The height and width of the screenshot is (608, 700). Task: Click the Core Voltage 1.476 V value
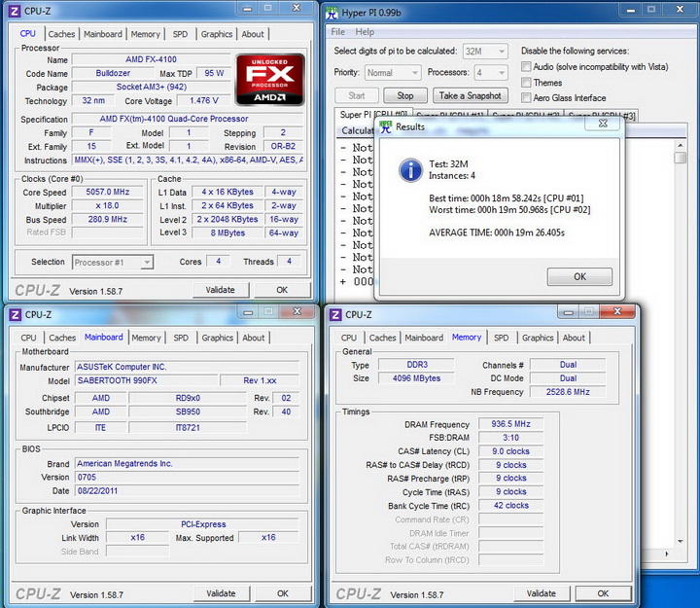[203, 100]
